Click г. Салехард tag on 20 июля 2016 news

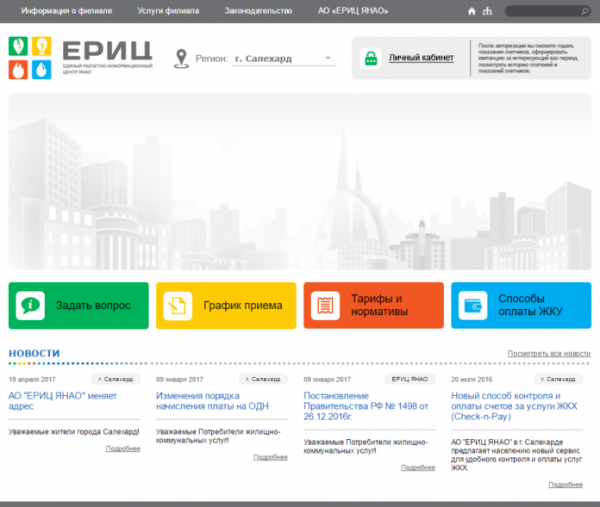point(558,379)
